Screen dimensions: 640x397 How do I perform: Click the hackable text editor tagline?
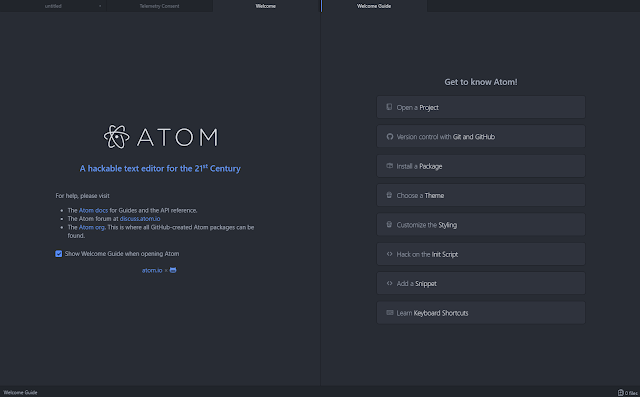(x=160, y=168)
